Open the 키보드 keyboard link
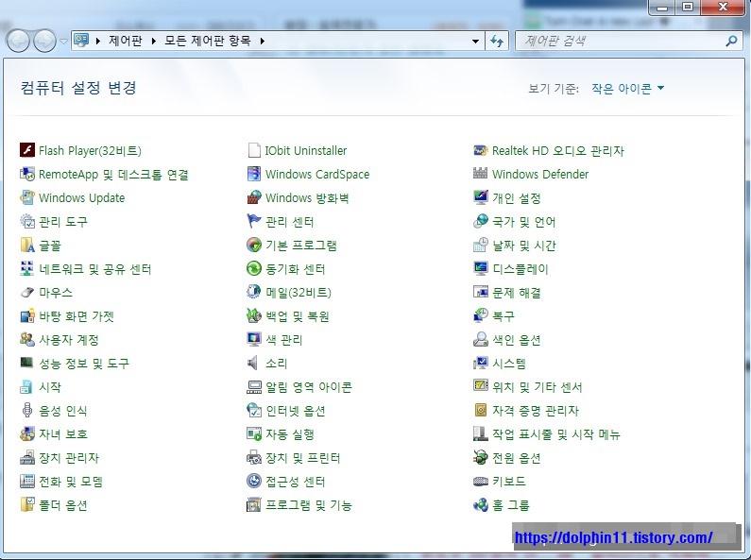Viewport: 751px width, 560px height. [x=509, y=481]
